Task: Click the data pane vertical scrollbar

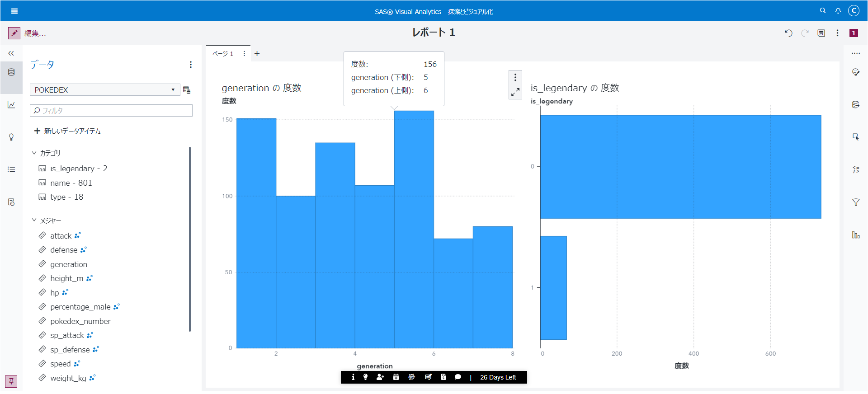Action: click(190, 239)
